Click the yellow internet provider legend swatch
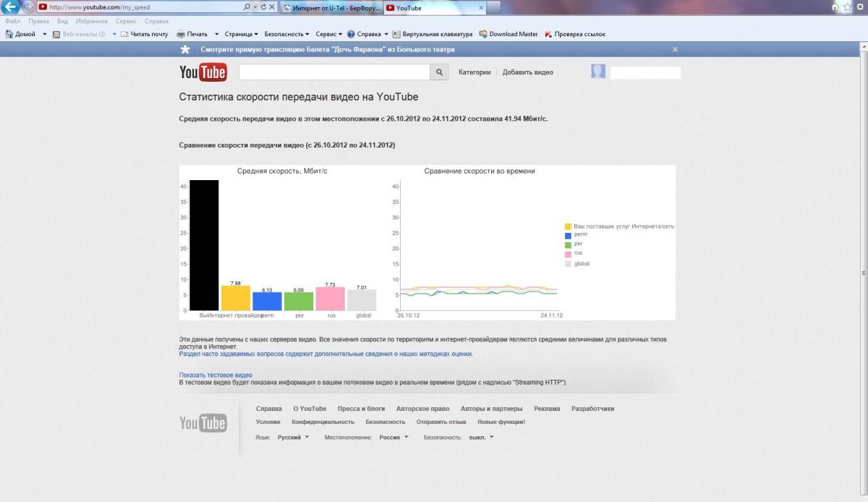868x502 pixels. (x=568, y=226)
